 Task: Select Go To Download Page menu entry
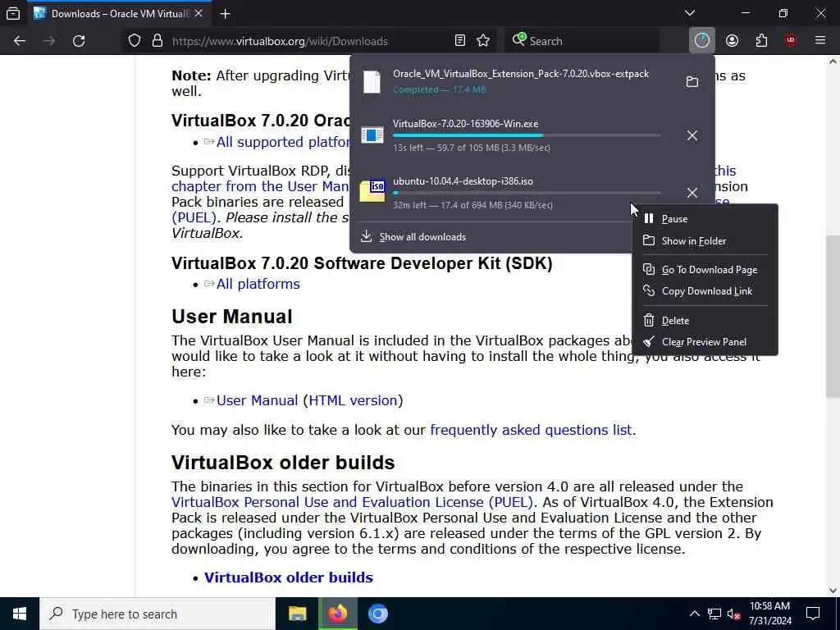tap(705, 270)
